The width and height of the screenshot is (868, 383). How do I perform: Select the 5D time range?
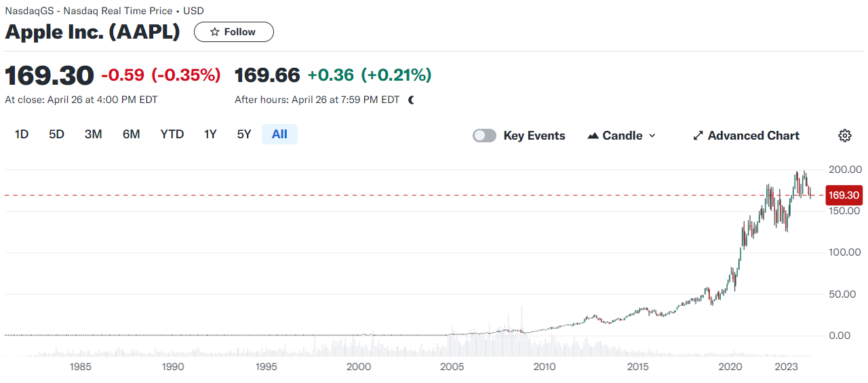coord(56,134)
